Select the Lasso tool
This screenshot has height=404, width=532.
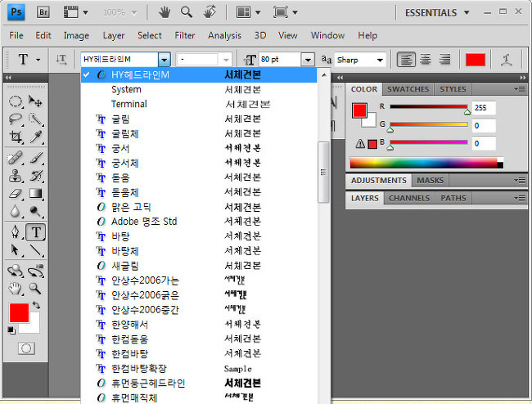pyautogui.click(x=16, y=119)
